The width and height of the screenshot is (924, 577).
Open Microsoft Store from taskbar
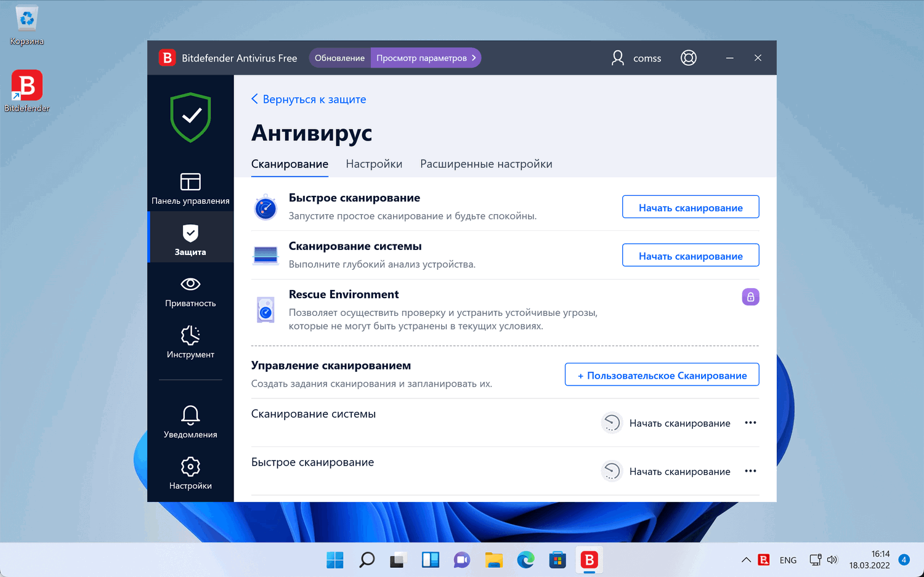click(557, 560)
